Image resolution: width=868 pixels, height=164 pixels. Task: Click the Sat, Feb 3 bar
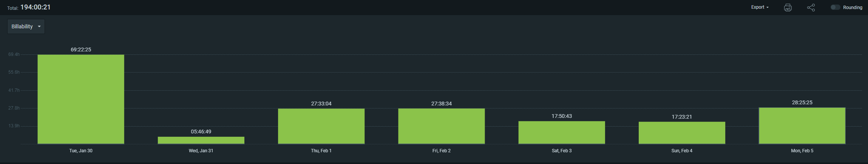pyautogui.click(x=561, y=132)
